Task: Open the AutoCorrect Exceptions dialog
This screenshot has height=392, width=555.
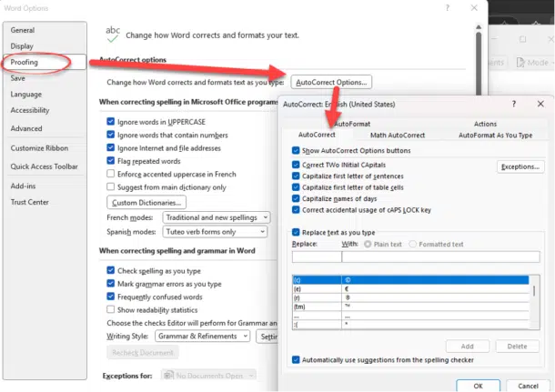Action: pos(520,166)
